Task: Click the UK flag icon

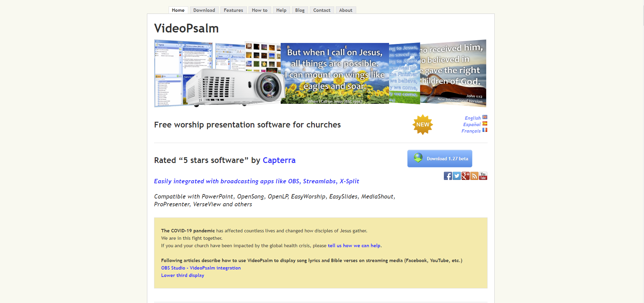Action: point(485,117)
